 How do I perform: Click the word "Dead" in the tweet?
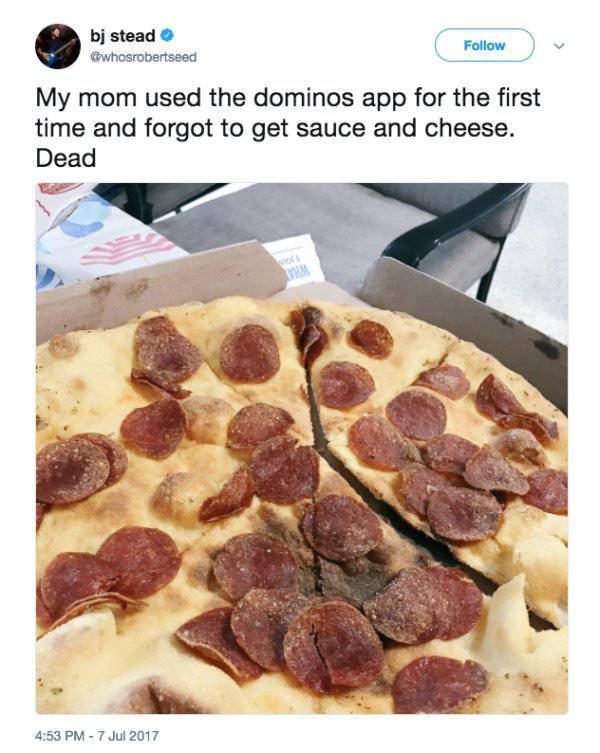point(66,158)
